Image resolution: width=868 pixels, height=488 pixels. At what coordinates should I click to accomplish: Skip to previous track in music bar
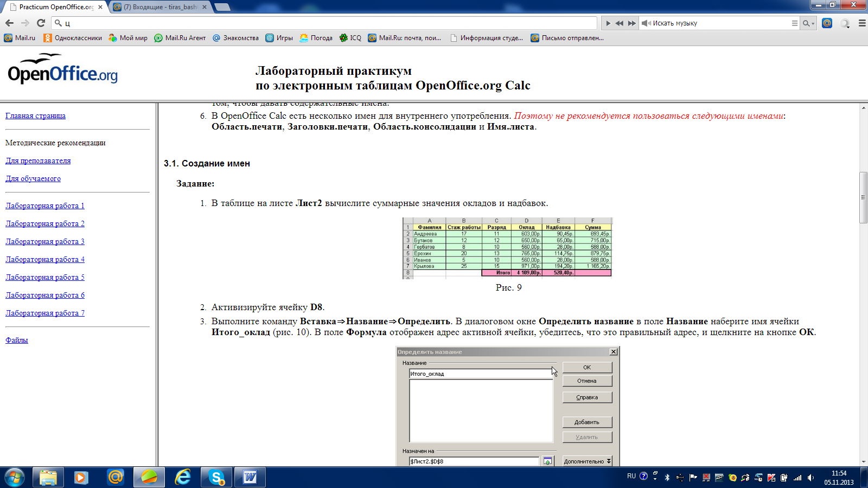(x=620, y=23)
